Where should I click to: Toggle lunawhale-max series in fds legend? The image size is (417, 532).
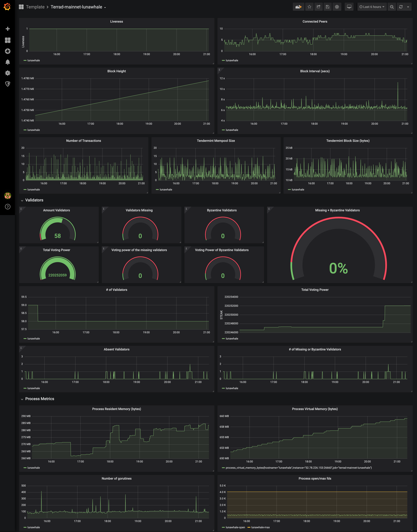260,527
